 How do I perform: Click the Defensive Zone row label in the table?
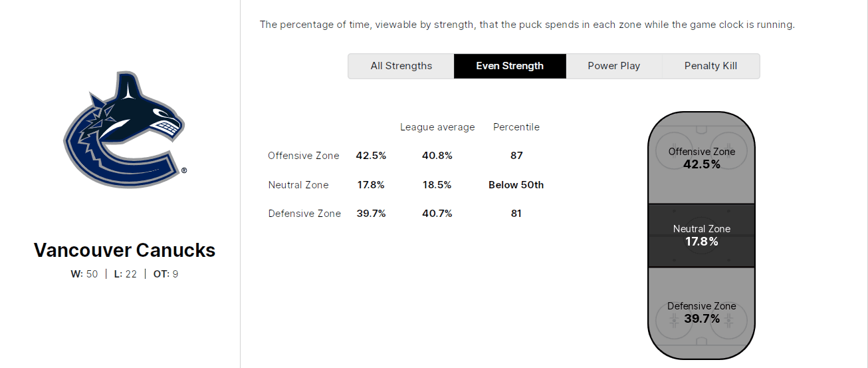pos(304,214)
